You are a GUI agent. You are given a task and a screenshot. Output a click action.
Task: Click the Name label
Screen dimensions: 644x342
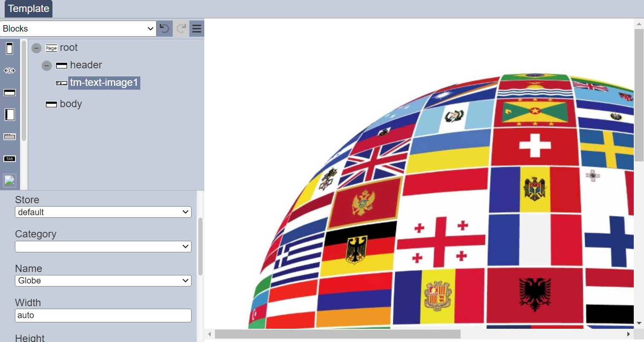click(28, 269)
